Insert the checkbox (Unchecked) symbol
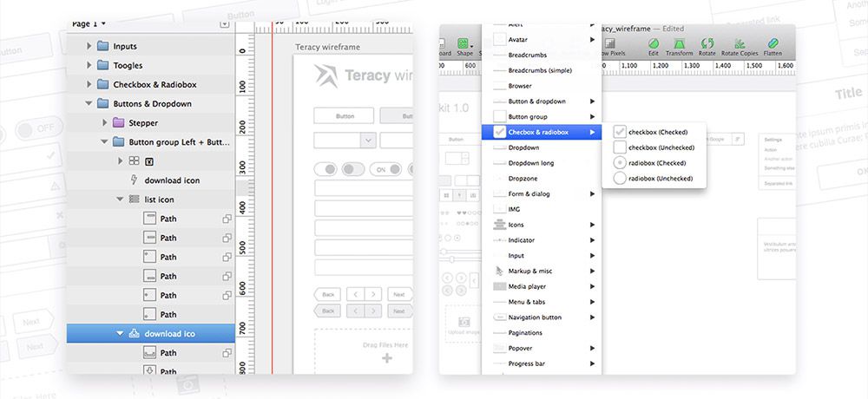Screen dimensions: 868x399 660,147
